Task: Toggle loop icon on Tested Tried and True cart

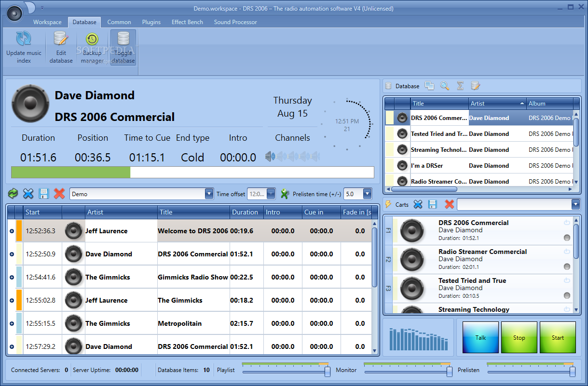Action: [x=567, y=280]
